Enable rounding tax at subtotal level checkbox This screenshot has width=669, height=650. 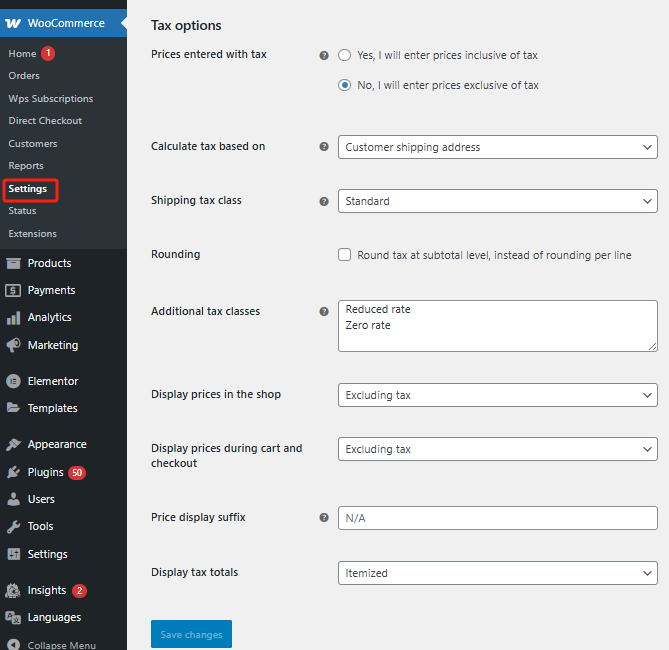345,255
